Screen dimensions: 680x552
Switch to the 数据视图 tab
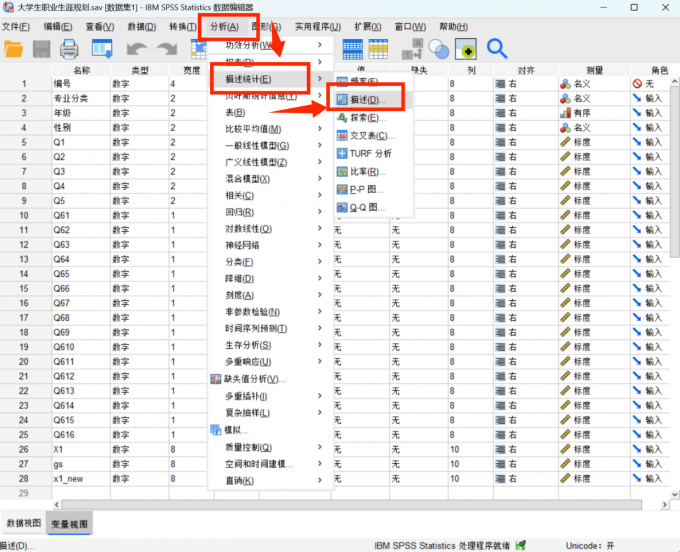coord(22,523)
